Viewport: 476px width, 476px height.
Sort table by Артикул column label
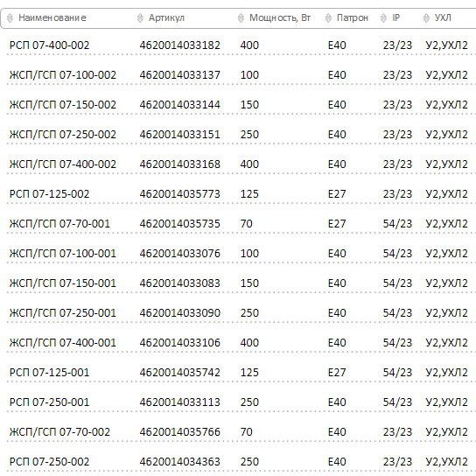pyautogui.click(x=166, y=17)
